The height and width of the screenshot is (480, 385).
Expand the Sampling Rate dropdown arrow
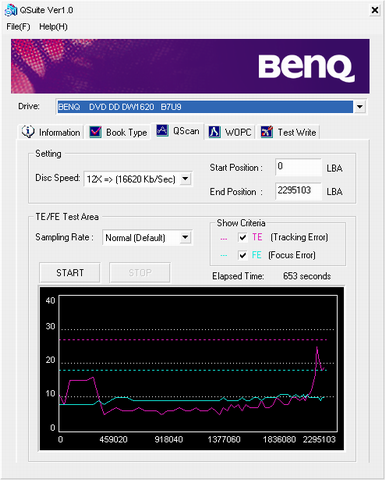pos(185,238)
